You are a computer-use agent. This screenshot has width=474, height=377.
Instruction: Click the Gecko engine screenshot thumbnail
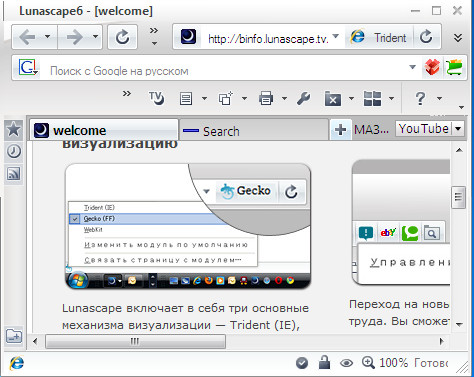pos(188,226)
